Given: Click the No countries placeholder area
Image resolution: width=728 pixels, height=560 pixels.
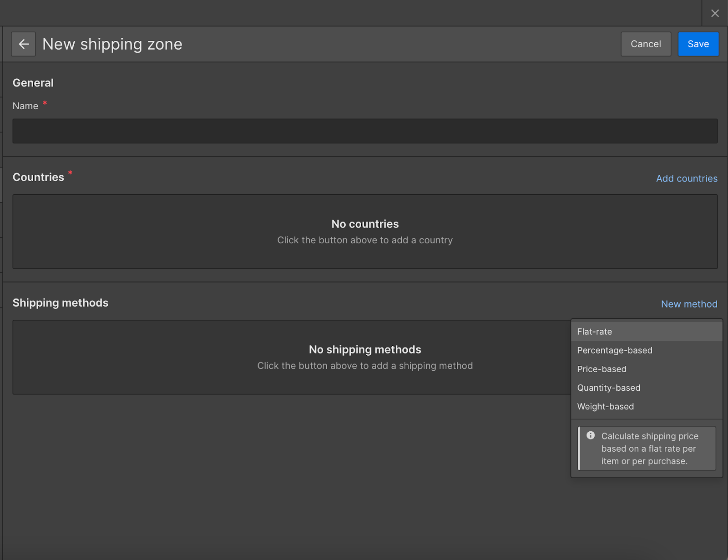Looking at the screenshot, I should tap(364, 232).
